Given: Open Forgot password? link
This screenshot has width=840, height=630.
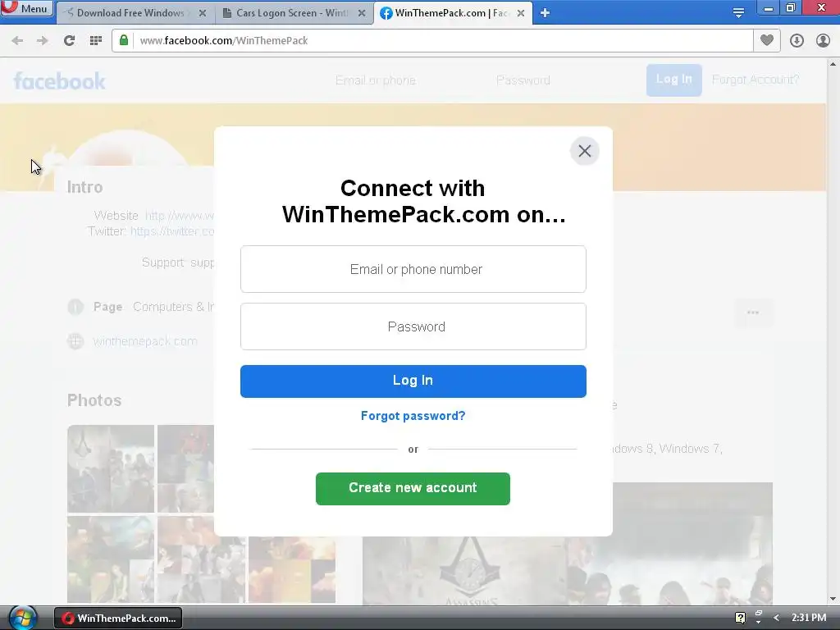Looking at the screenshot, I should click(413, 416).
